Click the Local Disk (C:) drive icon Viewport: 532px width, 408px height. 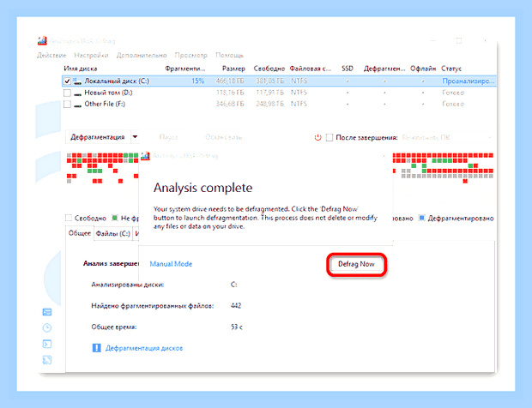pyautogui.click(x=78, y=81)
